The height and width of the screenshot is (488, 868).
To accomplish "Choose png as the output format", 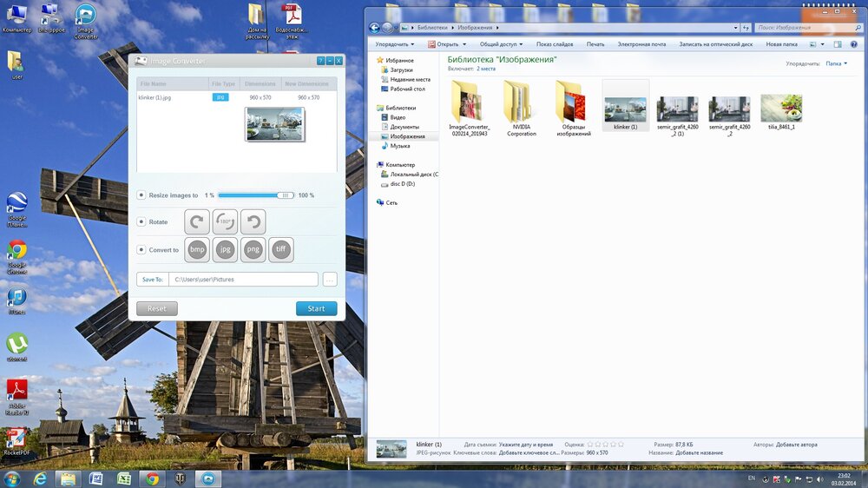I will tap(253, 250).
